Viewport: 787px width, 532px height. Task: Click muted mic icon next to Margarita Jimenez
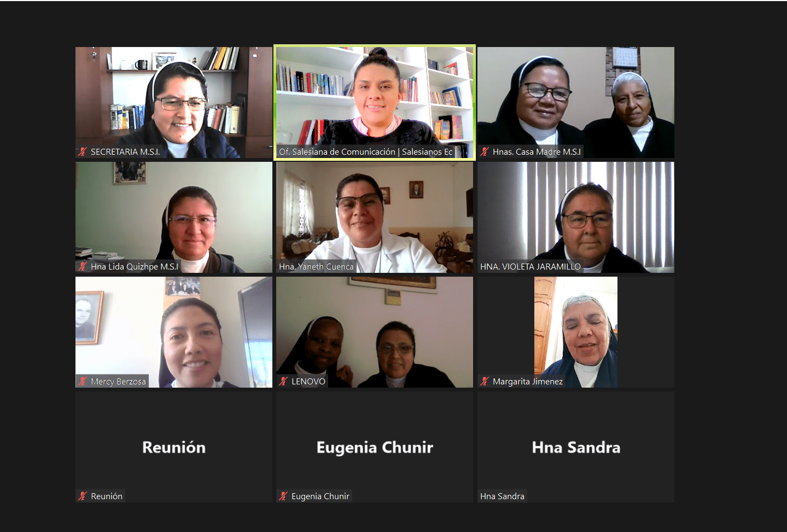point(485,382)
